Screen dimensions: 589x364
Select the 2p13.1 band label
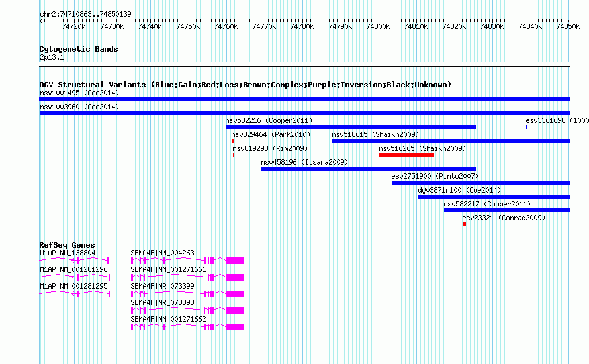[x=52, y=58]
